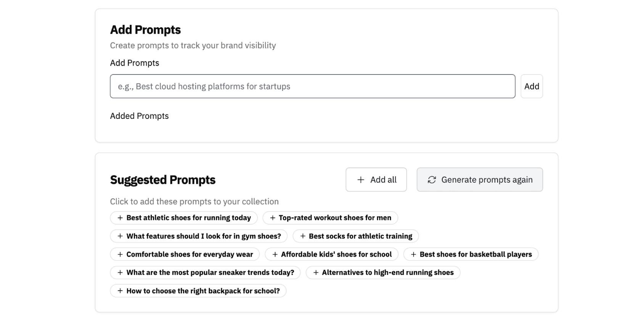
Task: Click plus icon beside 'Best athletic shoes for running today'
Action: pyautogui.click(x=120, y=218)
